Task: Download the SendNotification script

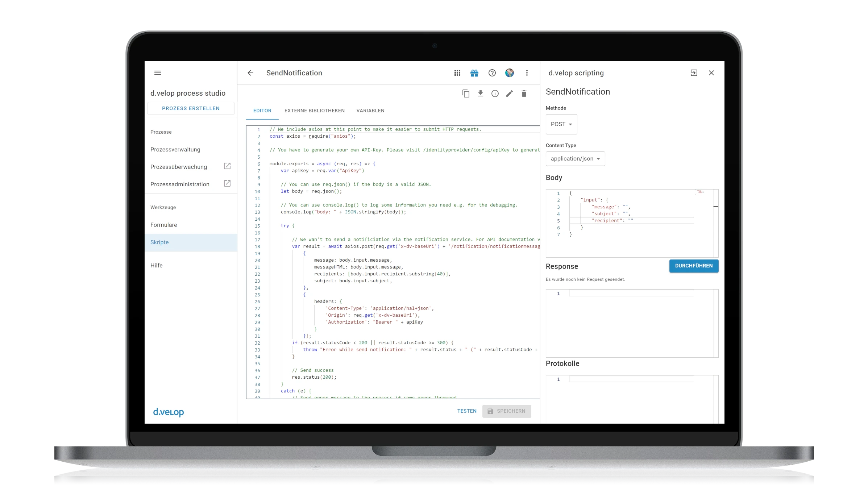Action: (480, 93)
